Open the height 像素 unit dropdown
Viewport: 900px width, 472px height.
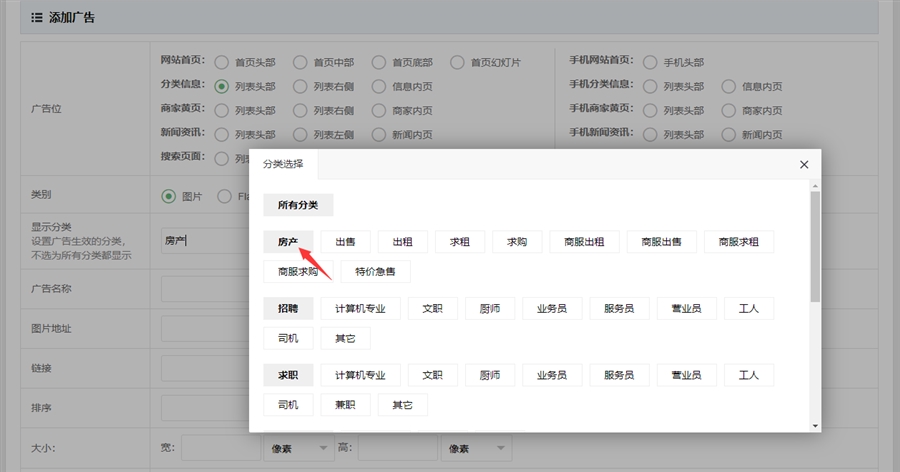(x=476, y=448)
